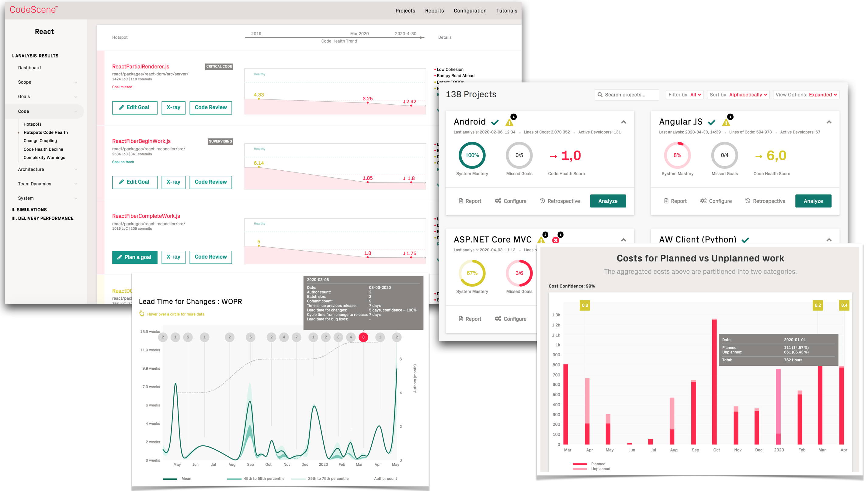Open Configure for ASP.NET Core MVC
The width and height of the screenshot is (868, 491).
(x=510, y=319)
